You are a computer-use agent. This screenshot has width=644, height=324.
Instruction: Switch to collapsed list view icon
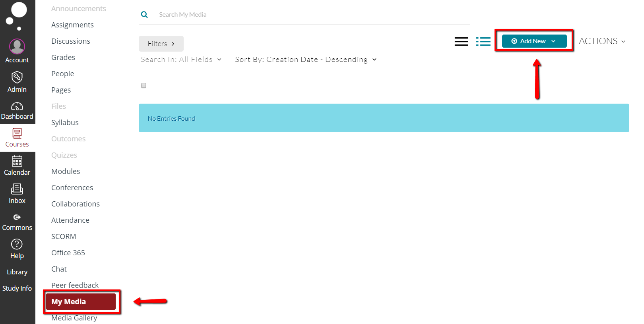point(461,41)
